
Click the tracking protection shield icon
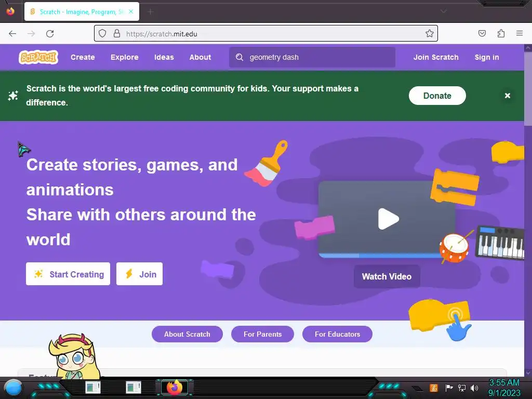click(x=102, y=34)
